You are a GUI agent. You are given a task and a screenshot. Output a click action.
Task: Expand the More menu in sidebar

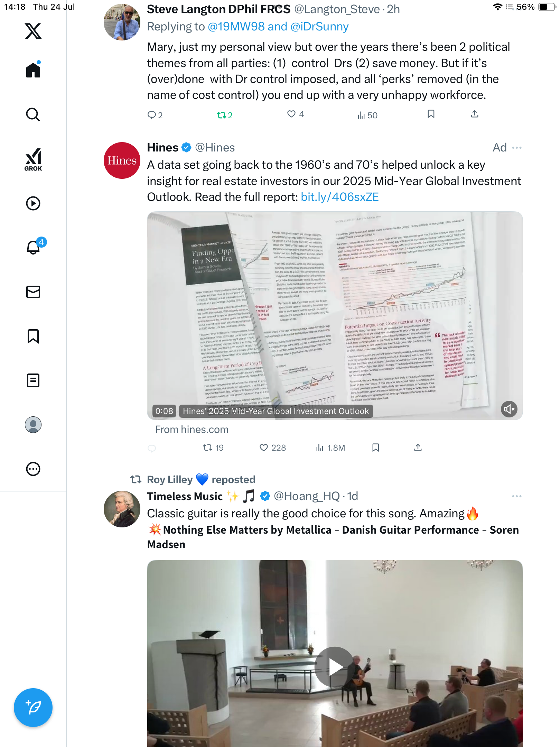(33, 469)
